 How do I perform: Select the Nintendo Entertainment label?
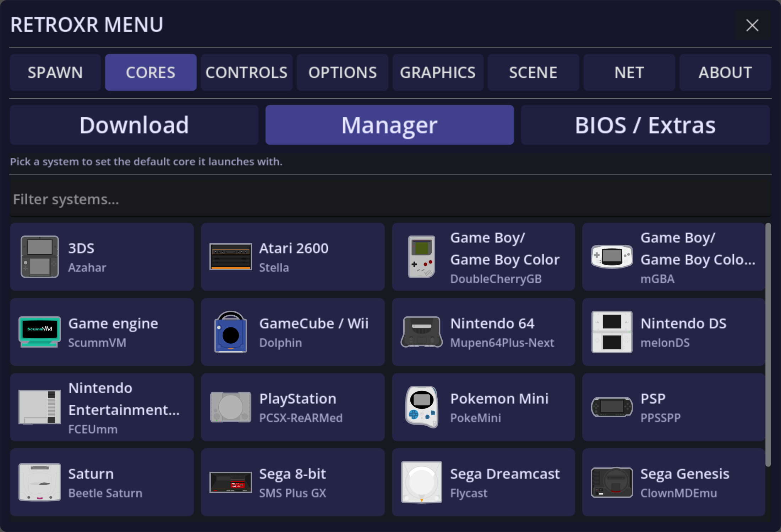(124, 399)
